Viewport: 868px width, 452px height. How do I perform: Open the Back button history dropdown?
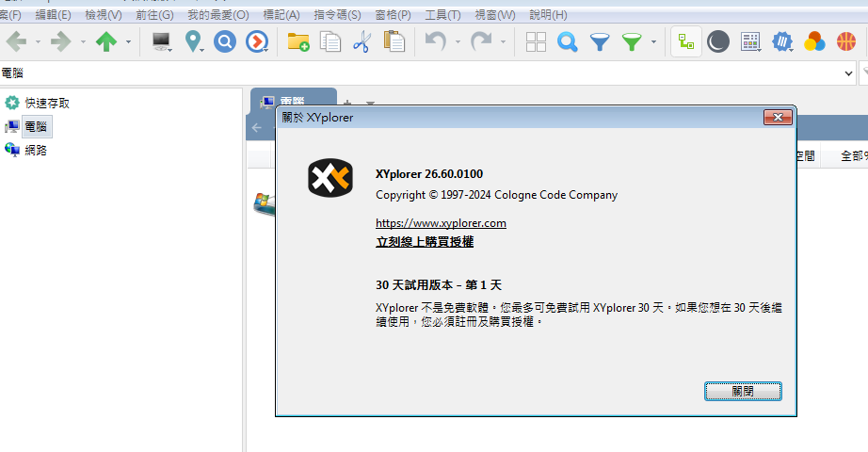tap(38, 42)
